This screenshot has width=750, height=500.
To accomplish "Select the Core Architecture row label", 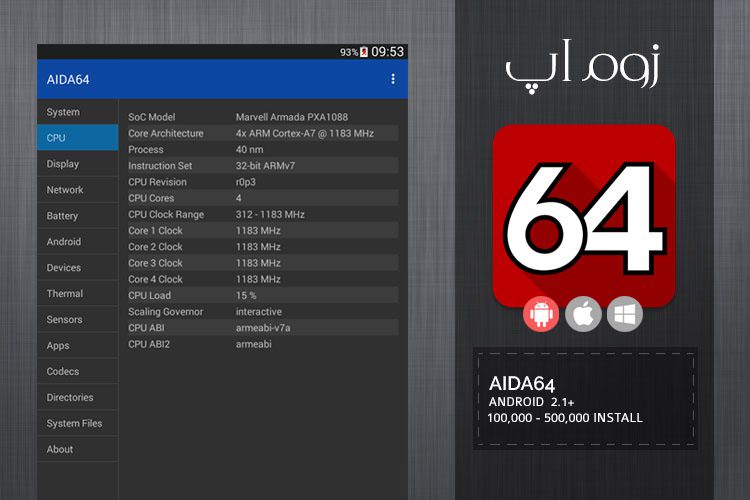I will click(165, 133).
